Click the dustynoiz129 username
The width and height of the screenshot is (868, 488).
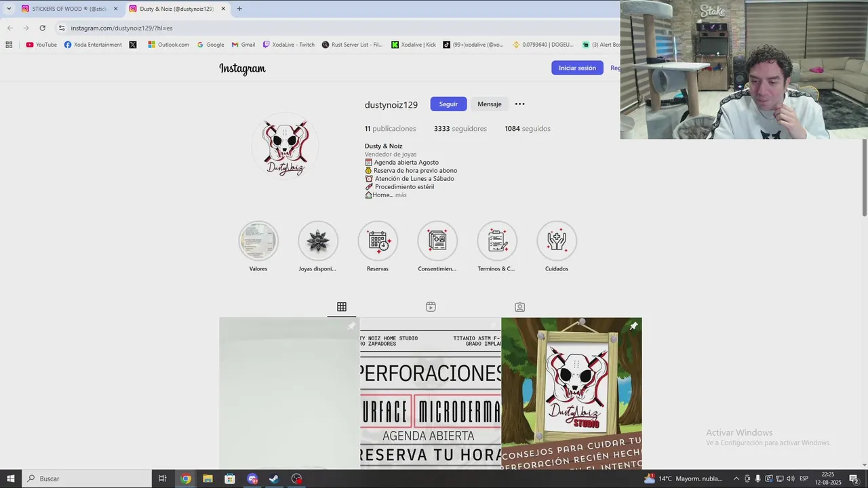coord(391,104)
